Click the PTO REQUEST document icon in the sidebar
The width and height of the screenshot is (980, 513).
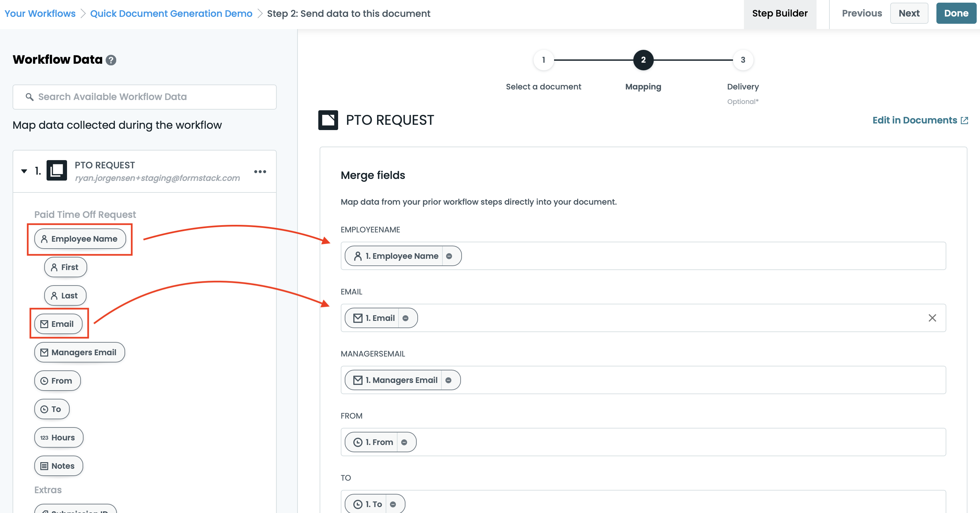(x=57, y=171)
